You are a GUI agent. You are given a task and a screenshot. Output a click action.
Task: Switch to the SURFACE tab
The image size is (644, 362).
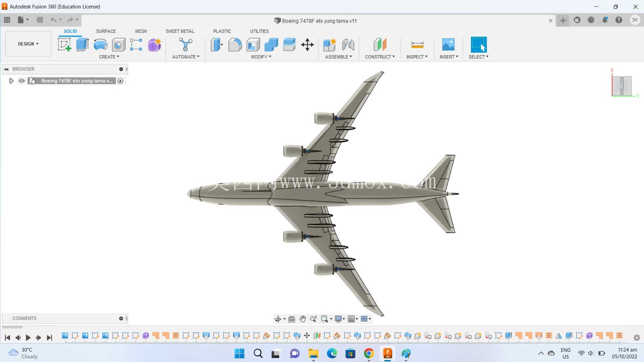(106, 31)
